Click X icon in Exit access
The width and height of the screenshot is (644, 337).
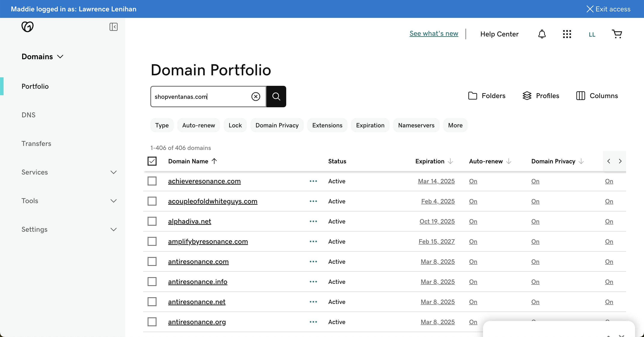[590, 9]
